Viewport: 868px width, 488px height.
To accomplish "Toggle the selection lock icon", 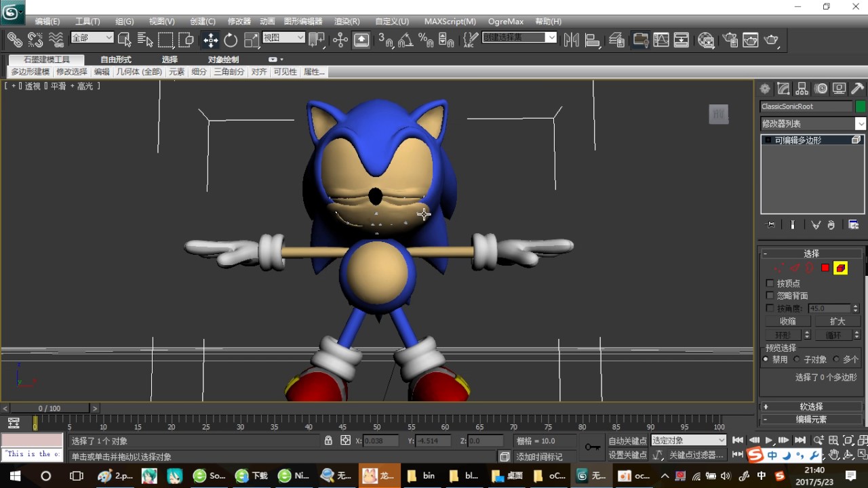I will [x=328, y=441].
